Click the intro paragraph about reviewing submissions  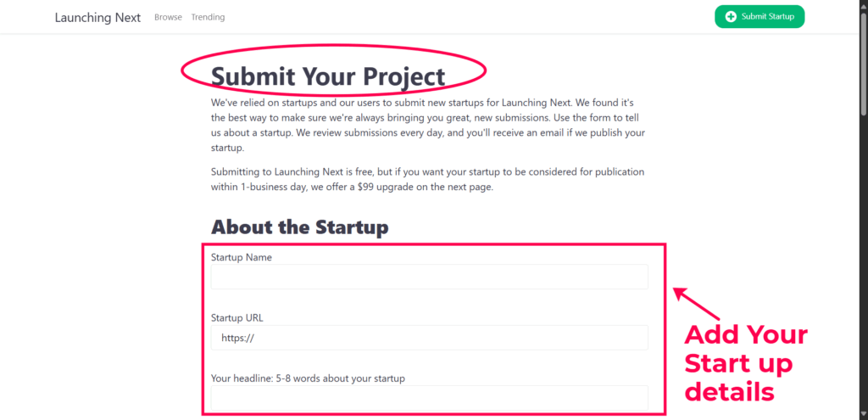428,126
